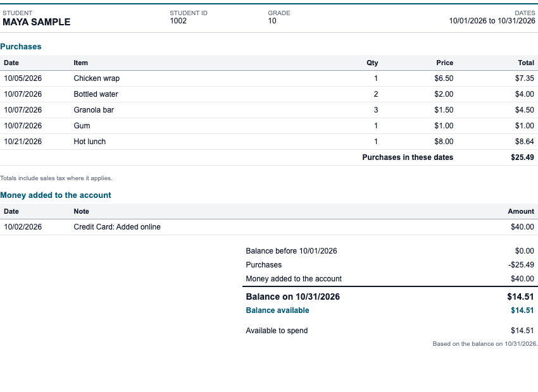Click the Amount column header

[x=521, y=211]
